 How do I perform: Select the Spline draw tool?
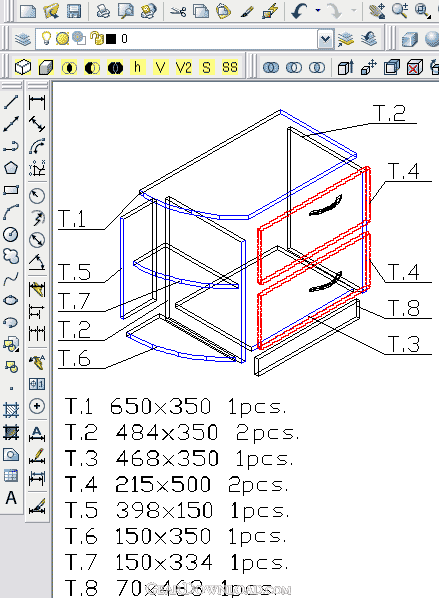11,278
